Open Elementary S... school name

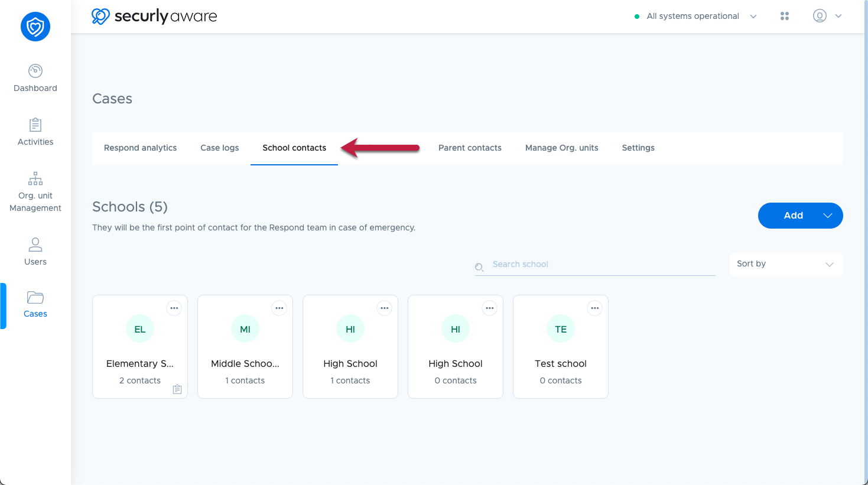tap(140, 363)
